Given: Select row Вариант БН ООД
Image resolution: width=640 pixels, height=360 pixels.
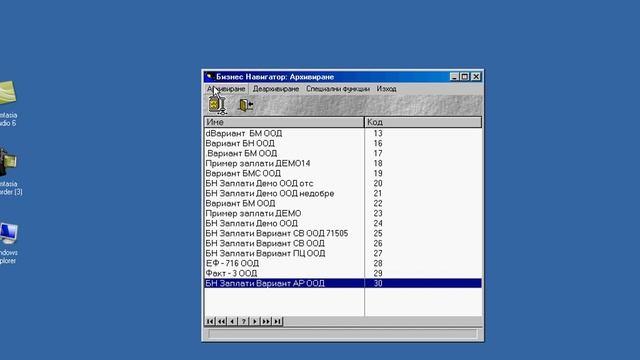Looking at the screenshot, I should [343, 143].
